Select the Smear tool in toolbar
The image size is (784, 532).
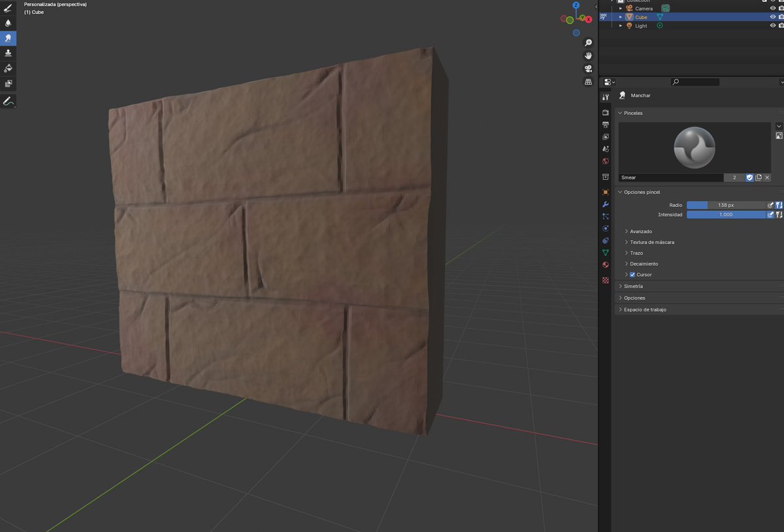pyautogui.click(x=8, y=38)
